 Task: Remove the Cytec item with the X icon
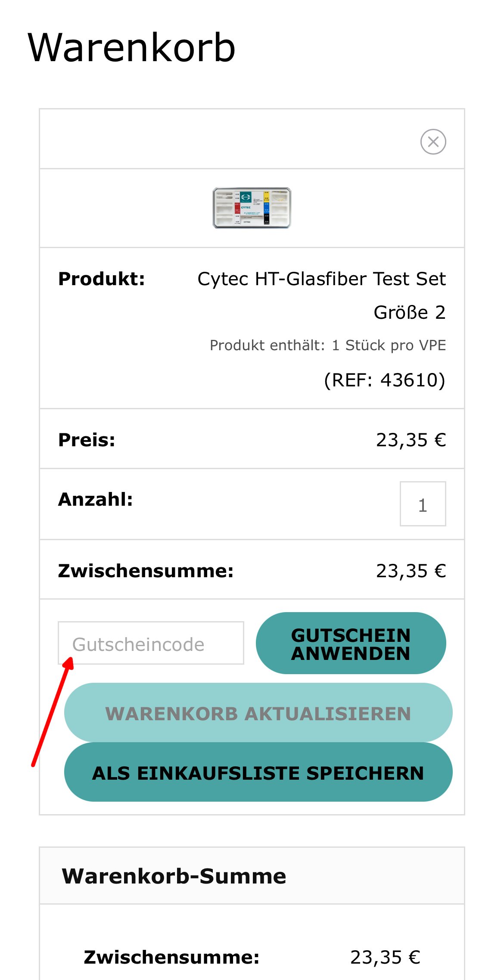(x=433, y=142)
